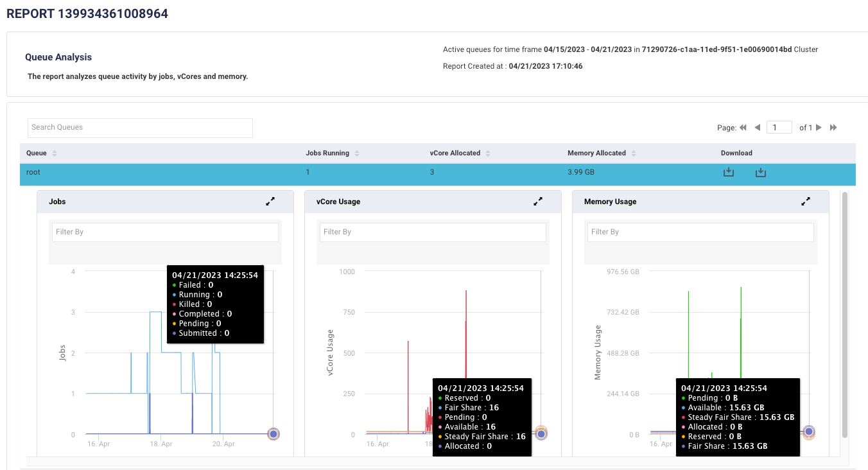Click '20. Apr' label on Jobs chart axis
868x470 pixels.
tap(223, 444)
